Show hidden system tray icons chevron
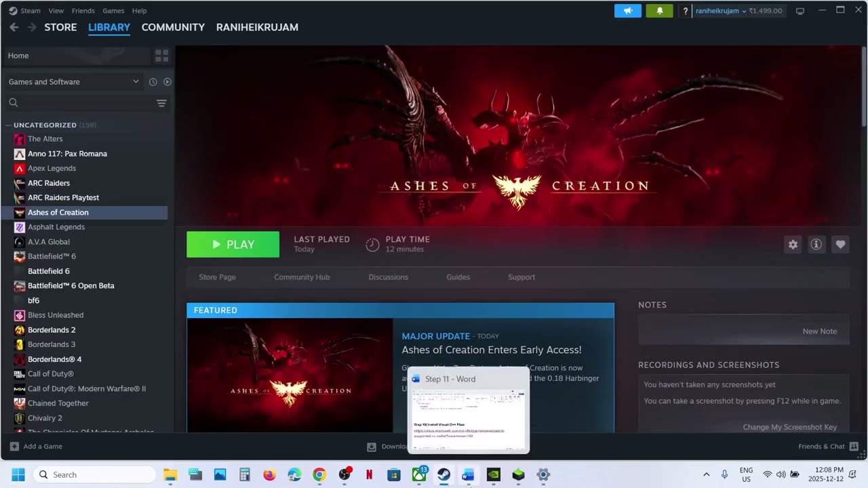The width and height of the screenshot is (868, 488). click(x=706, y=474)
